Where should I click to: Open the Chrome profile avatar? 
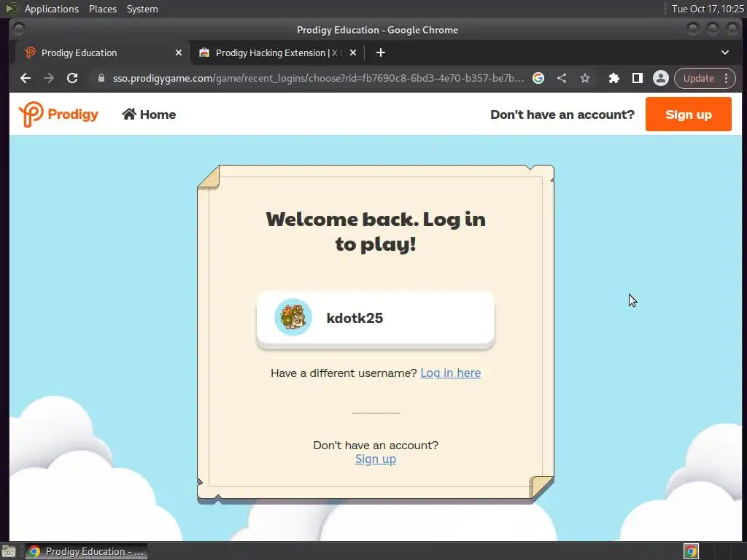661,78
